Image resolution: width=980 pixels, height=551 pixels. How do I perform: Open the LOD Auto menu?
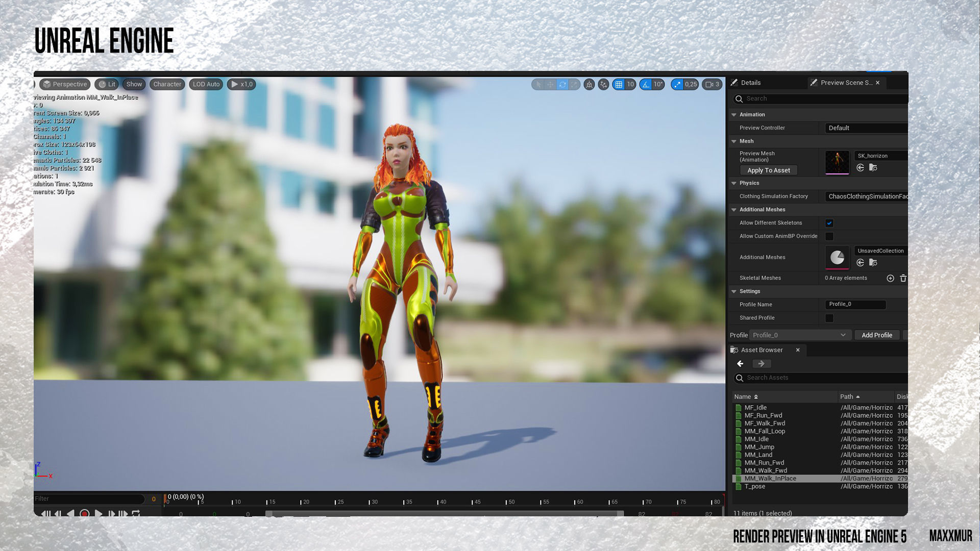206,84
